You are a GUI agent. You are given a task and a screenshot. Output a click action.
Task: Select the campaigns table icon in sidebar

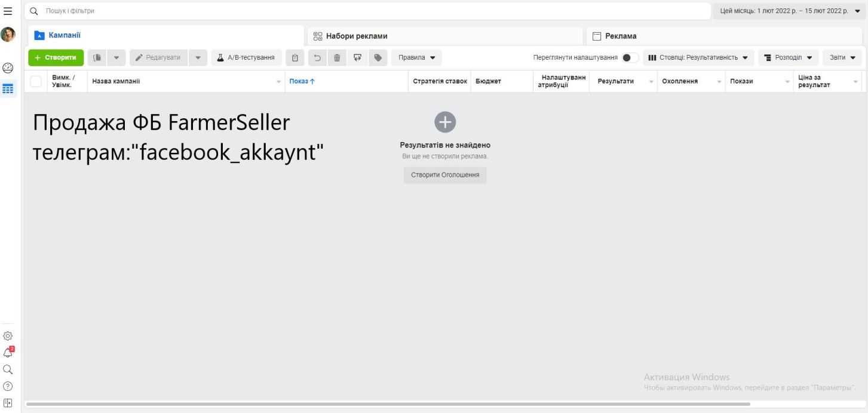(8, 88)
